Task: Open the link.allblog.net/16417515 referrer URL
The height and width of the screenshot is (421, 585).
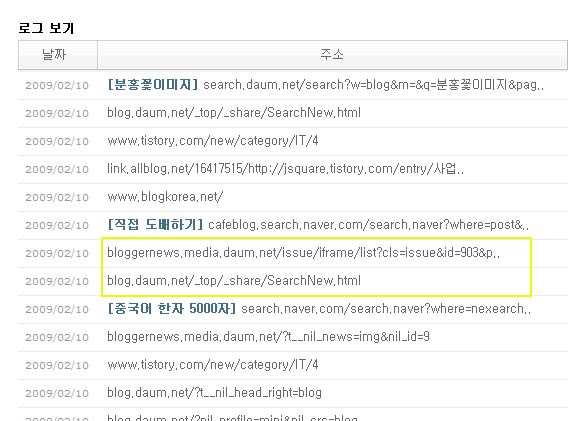Action: (x=285, y=169)
